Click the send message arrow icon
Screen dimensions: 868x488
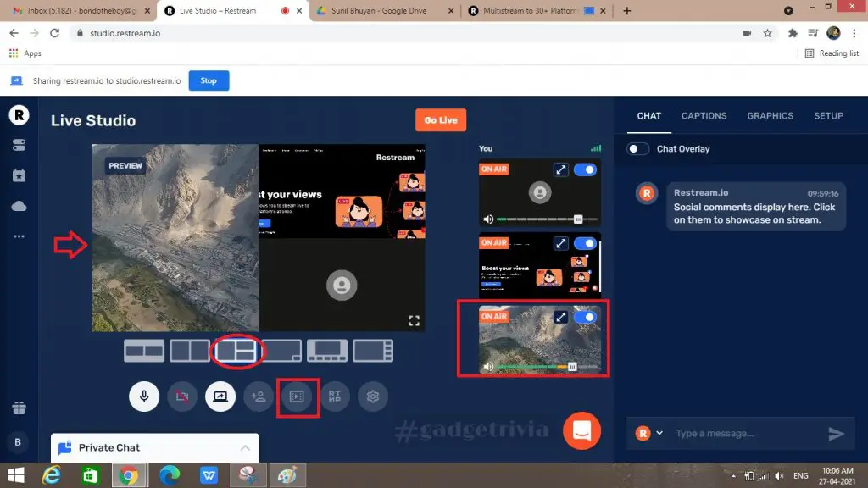(836, 433)
